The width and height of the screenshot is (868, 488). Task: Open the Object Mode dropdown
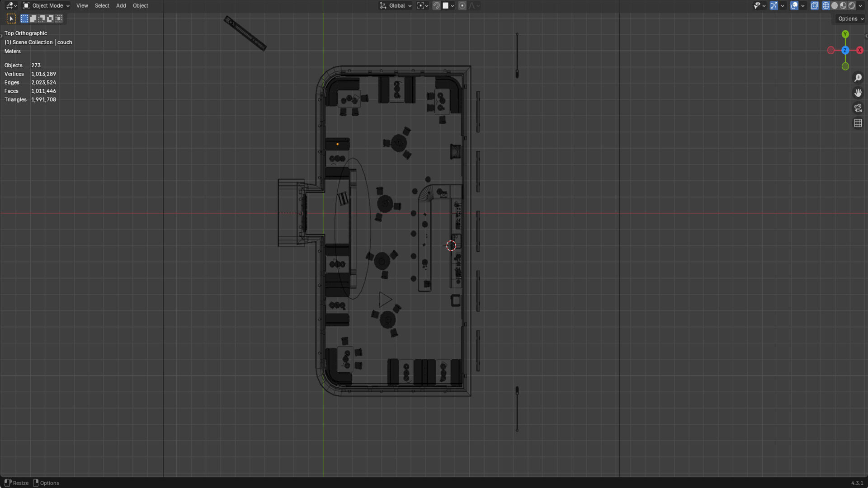(46, 6)
